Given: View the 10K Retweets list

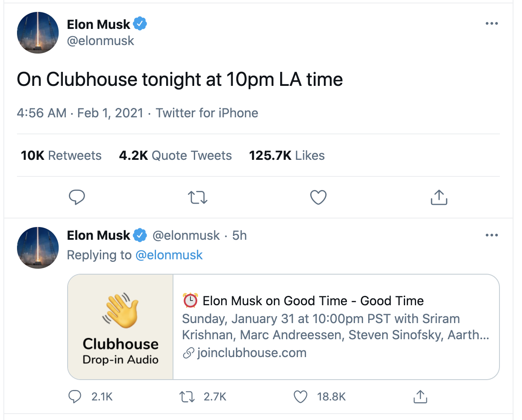Looking at the screenshot, I should coord(61,156).
